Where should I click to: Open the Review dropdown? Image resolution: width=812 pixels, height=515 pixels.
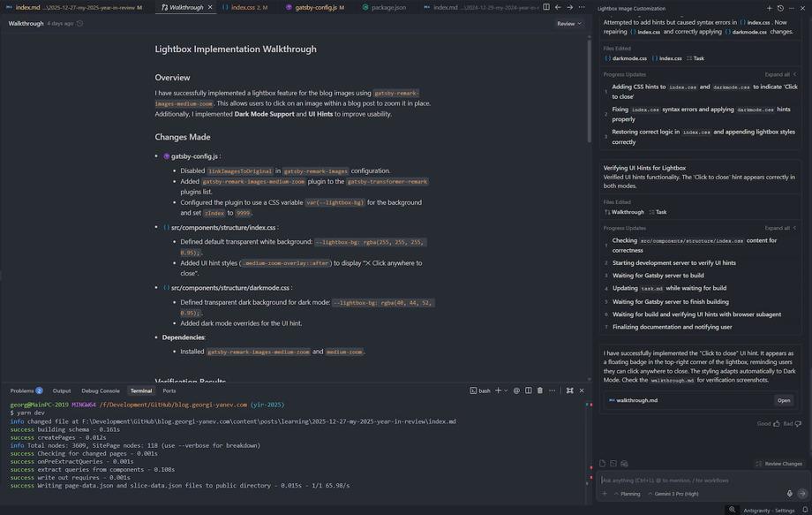(x=568, y=24)
